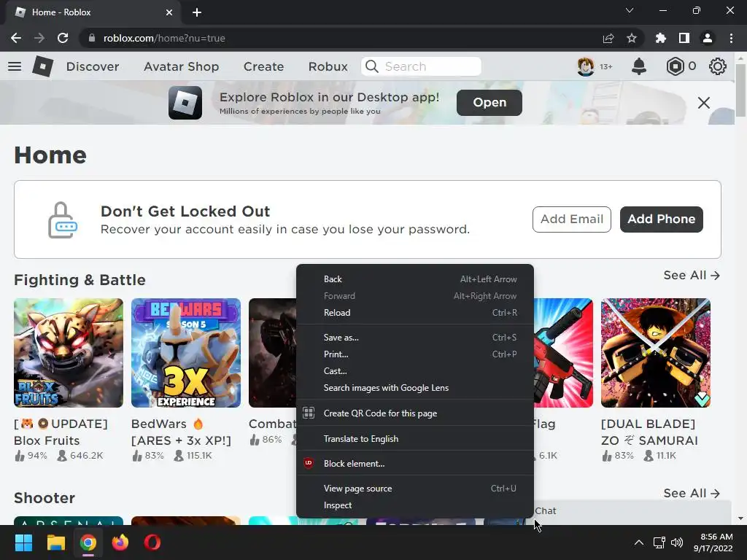
Task: Open the Create link
Action: (263, 66)
